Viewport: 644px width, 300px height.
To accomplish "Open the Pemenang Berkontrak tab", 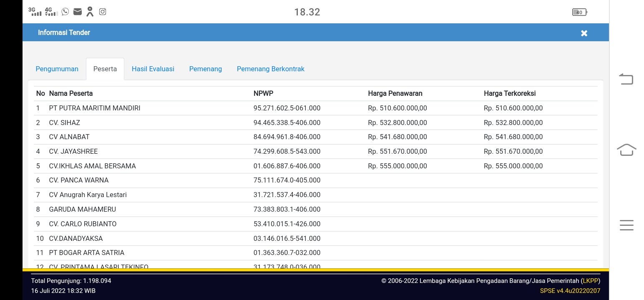I will (270, 69).
